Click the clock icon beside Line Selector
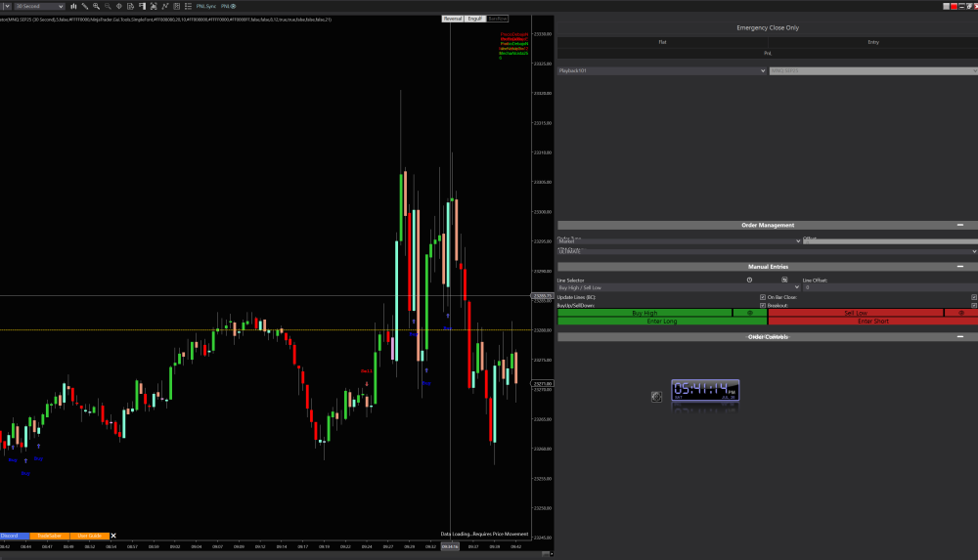978x560 pixels. click(x=749, y=280)
